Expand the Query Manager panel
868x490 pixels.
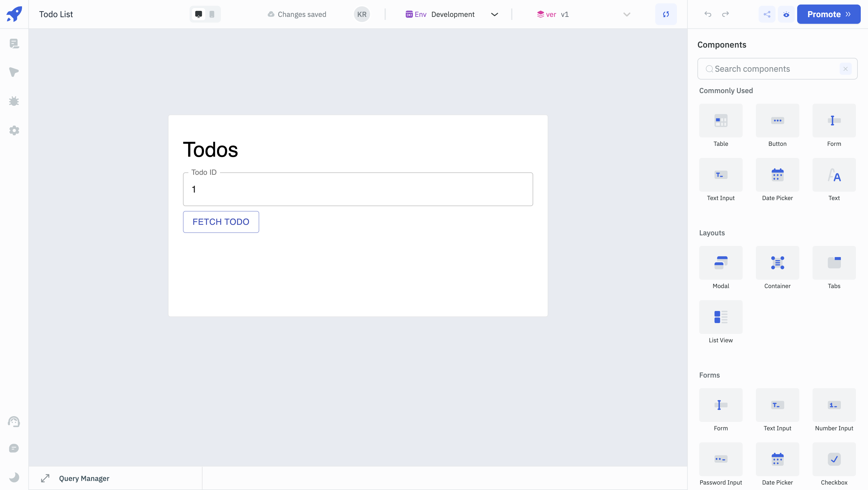point(45,478)
